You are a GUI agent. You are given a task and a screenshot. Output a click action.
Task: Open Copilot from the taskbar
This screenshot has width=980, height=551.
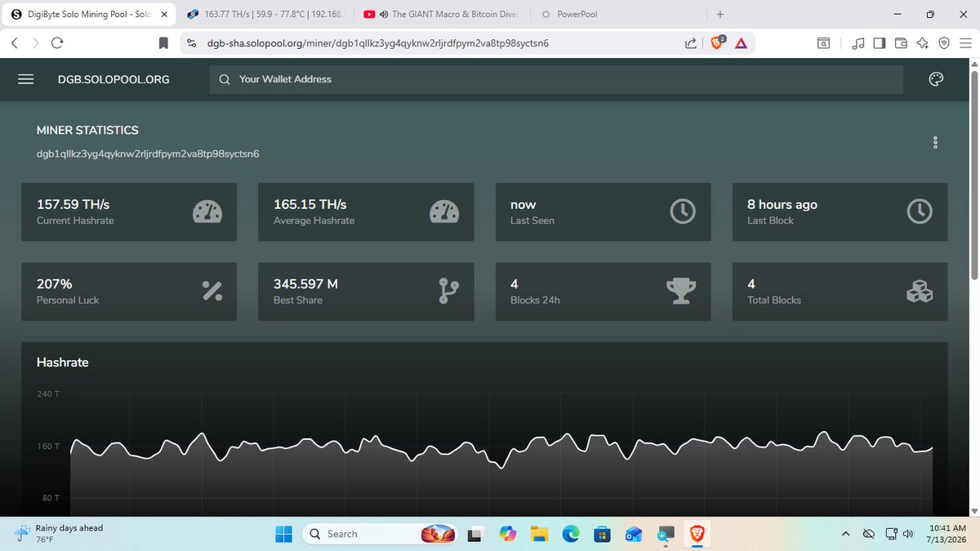507,534
